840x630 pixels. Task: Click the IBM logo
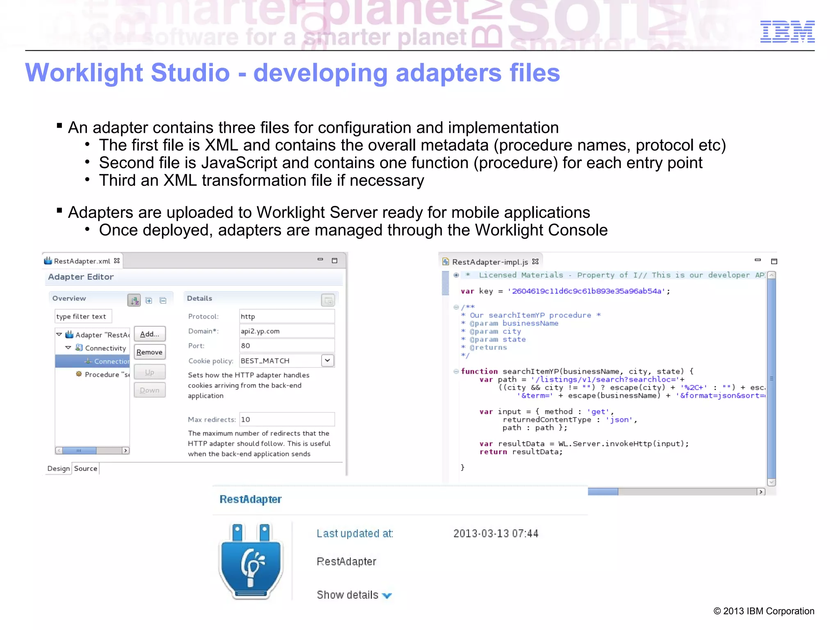787,32
